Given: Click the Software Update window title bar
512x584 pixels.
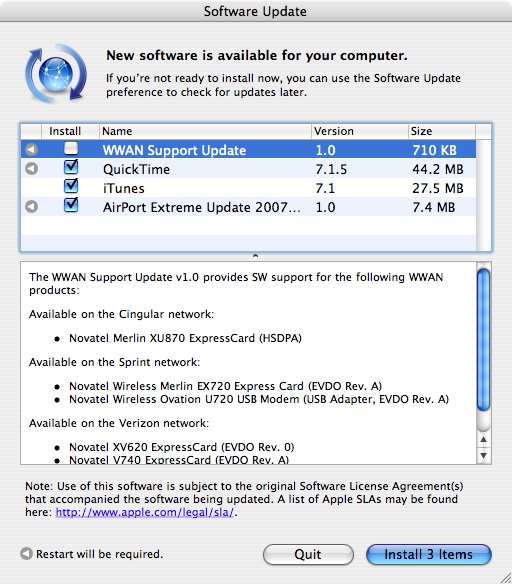Looking at the screenshot, I should click(256, 11).
